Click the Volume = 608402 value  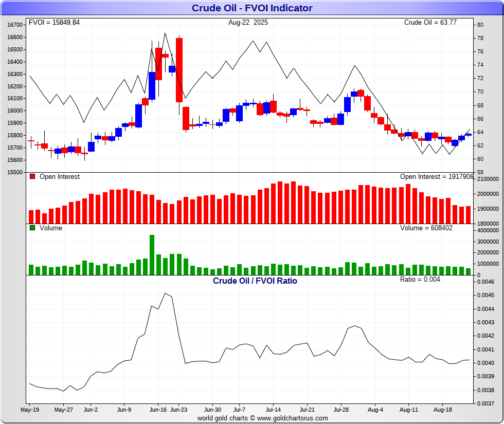click(426, 228)
